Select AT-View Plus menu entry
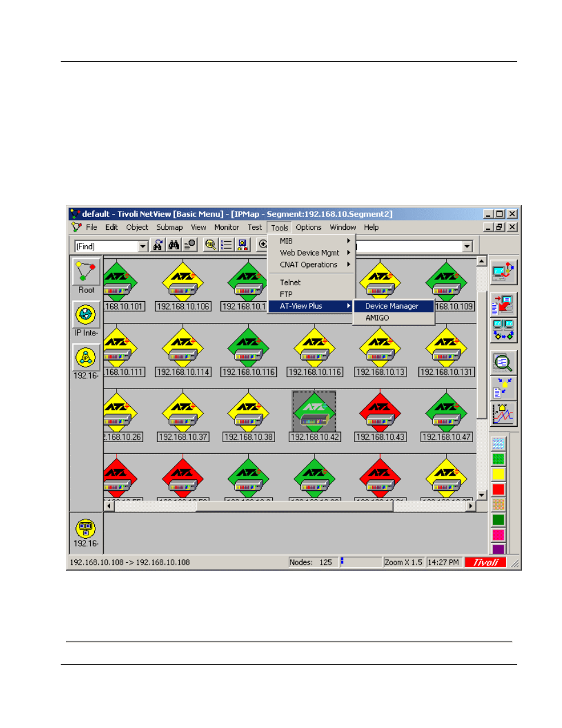Viewport: 562px width, 728px height. point(312,306)
